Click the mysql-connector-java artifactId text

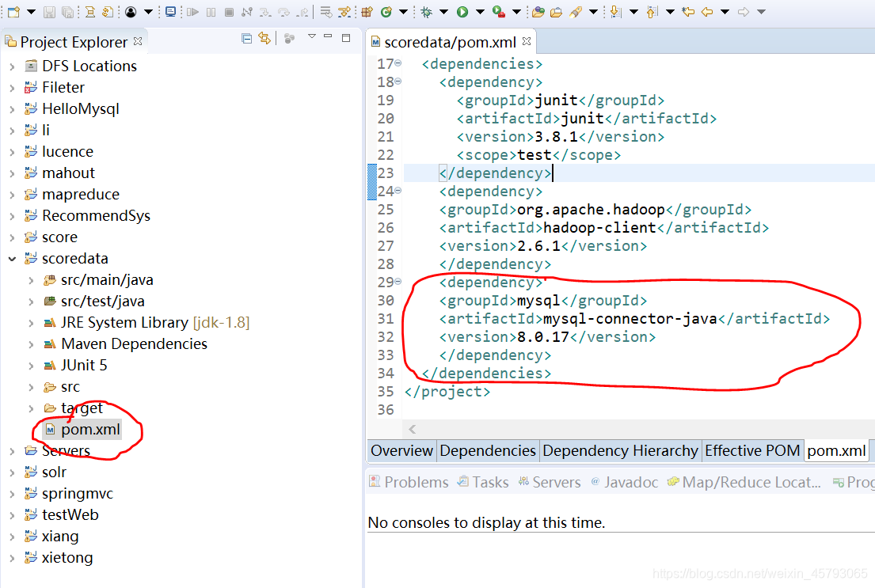(x=630, y=319)
